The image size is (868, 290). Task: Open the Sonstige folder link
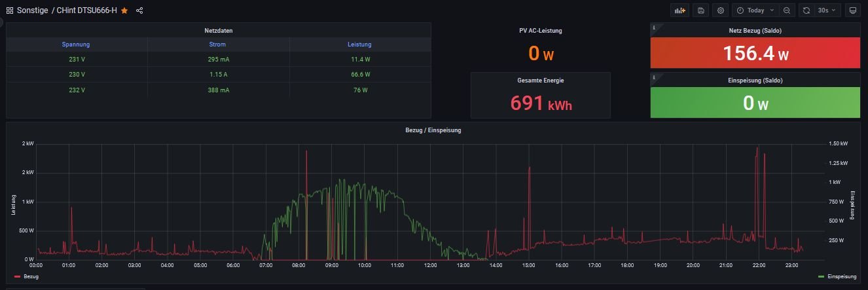pos(32,10)
